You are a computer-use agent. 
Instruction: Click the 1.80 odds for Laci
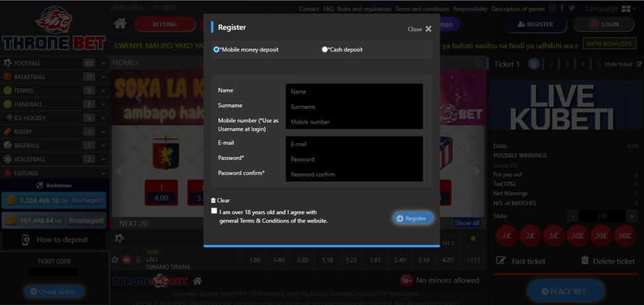(255, 260)
